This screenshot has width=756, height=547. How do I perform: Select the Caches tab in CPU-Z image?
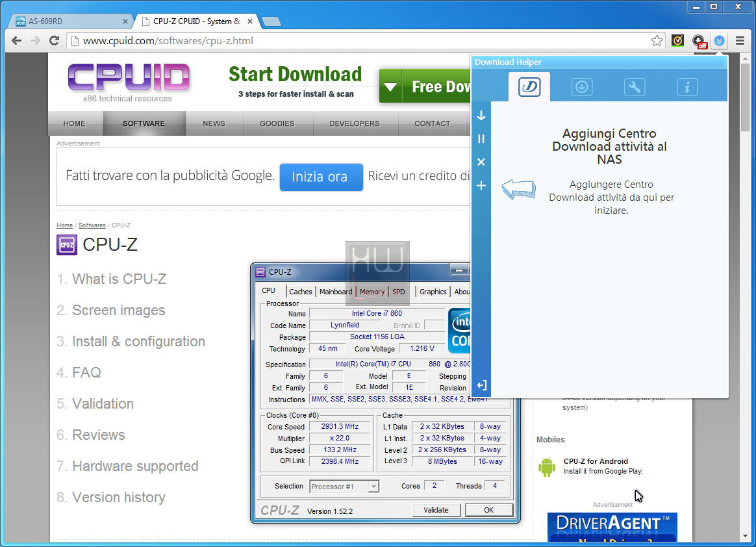(300, 291)
